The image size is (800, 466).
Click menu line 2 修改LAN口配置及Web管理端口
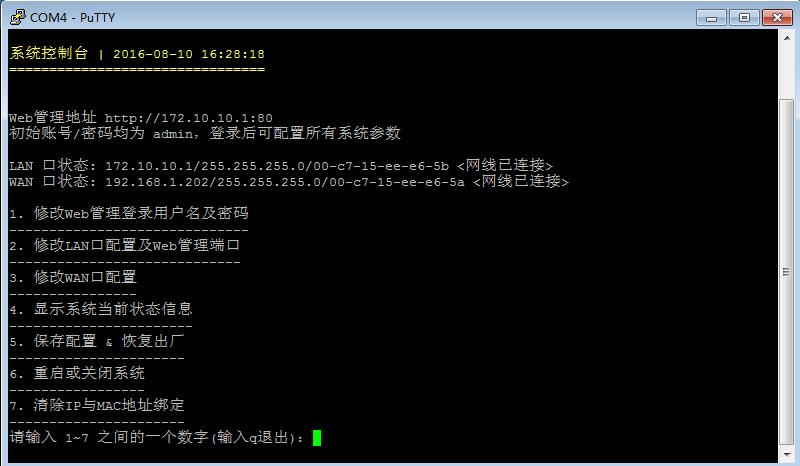124,246
